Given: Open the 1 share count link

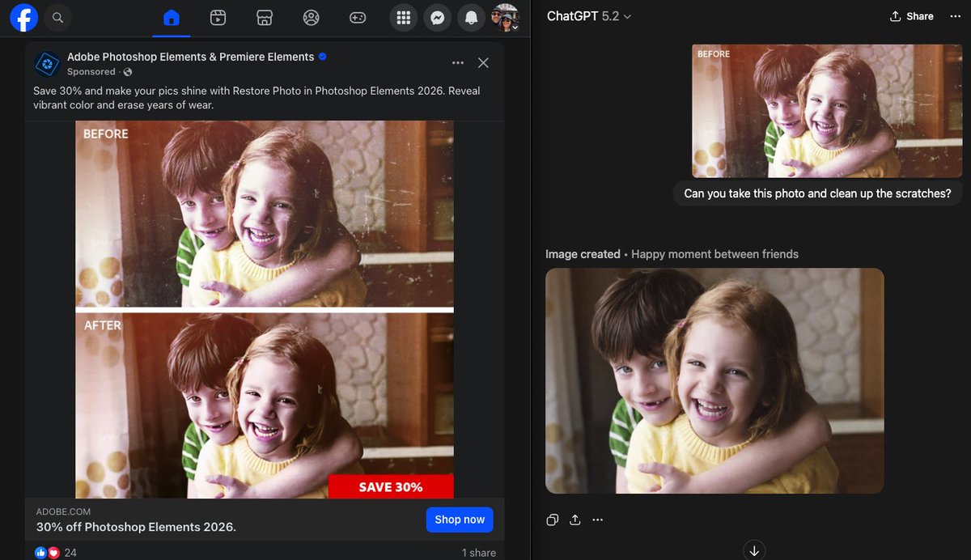Looking at the screenshot, I should (x=479, y=553).
